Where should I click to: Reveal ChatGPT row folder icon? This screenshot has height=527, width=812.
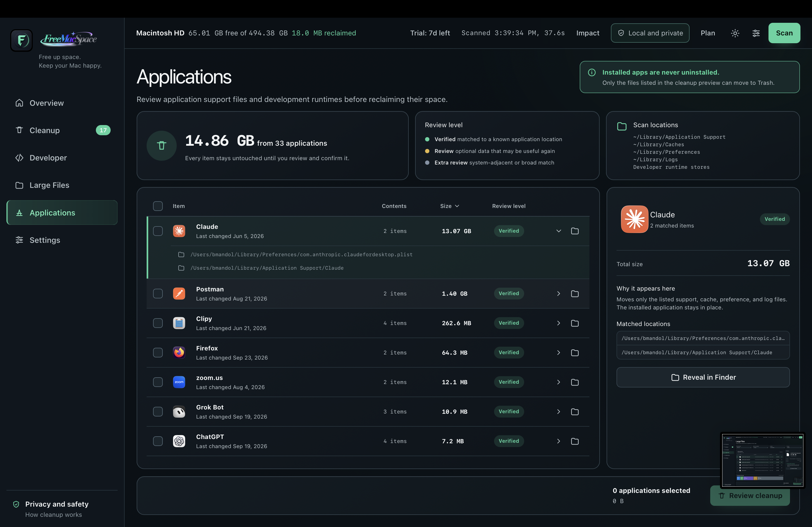(575, 441)
